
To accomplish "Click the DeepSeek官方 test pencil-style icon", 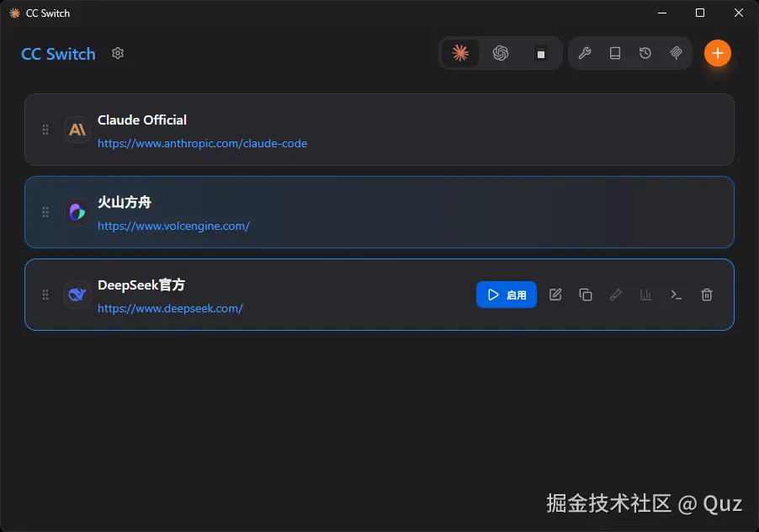I will point(616,295).
